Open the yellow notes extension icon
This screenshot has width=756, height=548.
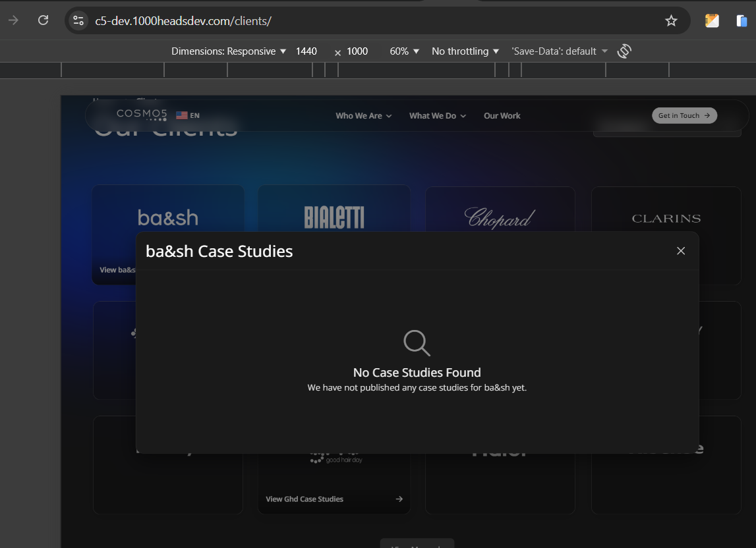click(x=712, y=20)
